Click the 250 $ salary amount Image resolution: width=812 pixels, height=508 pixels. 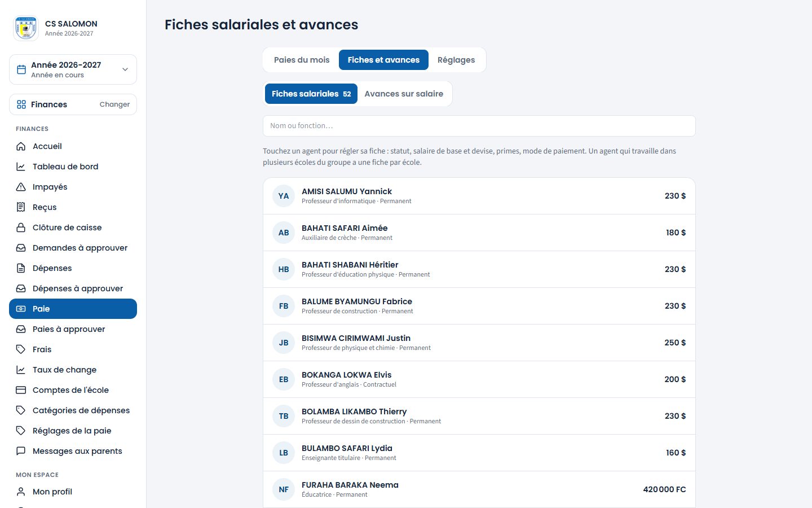(x=675, y=343)
